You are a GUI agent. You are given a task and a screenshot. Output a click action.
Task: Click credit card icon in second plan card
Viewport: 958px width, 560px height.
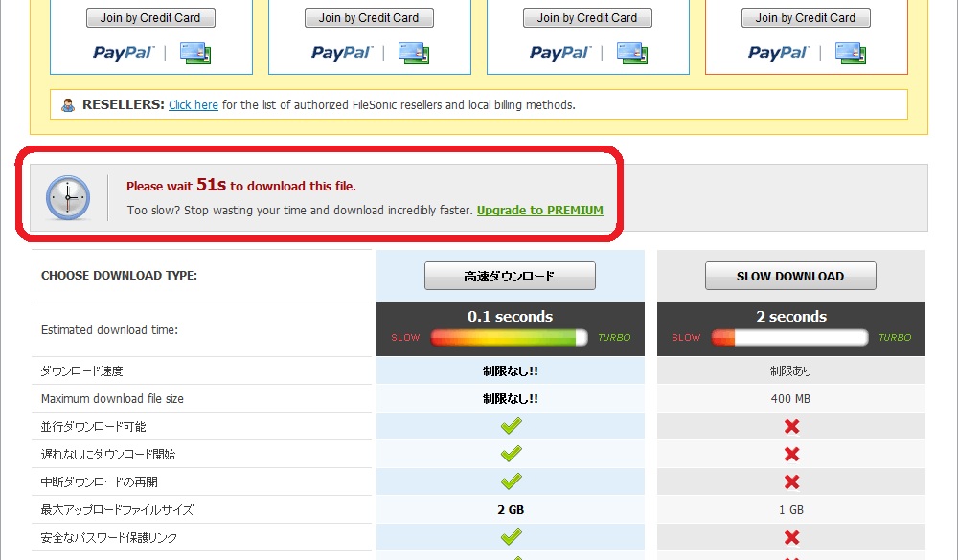[414, 54]
